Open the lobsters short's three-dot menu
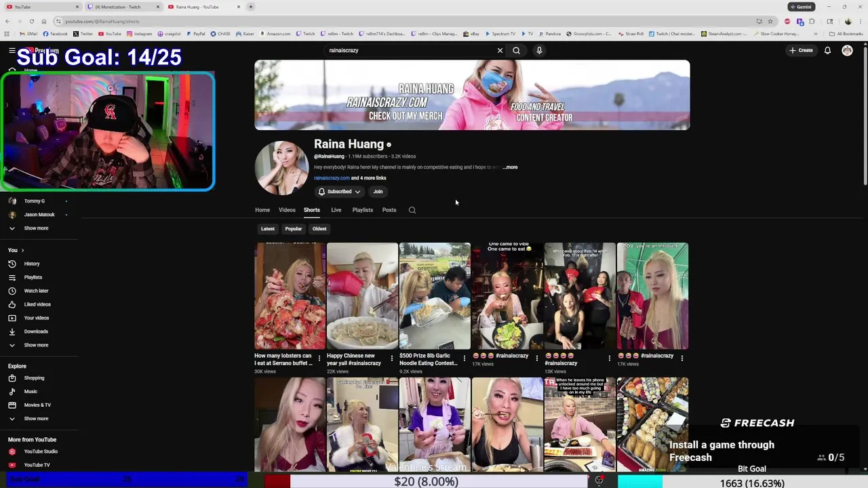 coord(319,358)
